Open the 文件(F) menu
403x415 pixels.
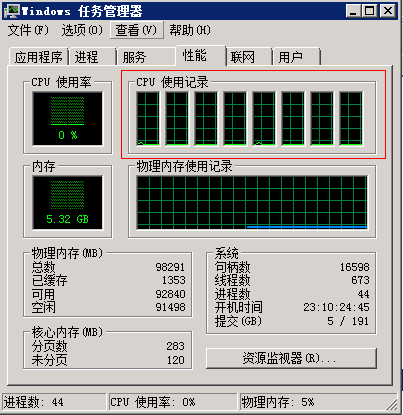coord(28,30)
